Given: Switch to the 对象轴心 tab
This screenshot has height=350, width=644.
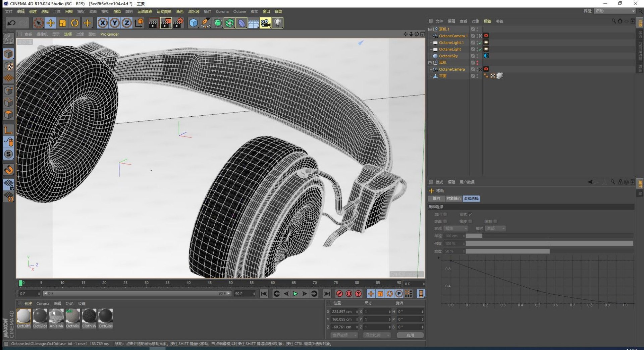Looking at the screenshot, I should 453,198.
